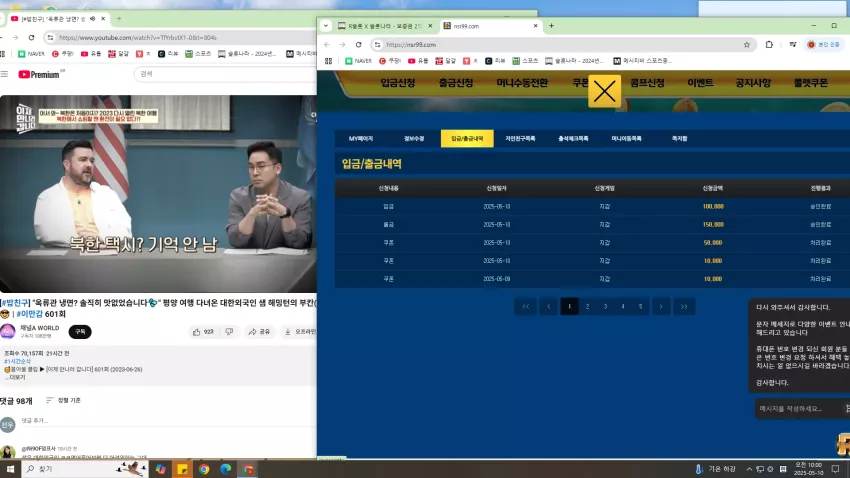Open the browser extensions puzzle icon
The height and width of the screenshot is (478, 850).
(769, 45)
